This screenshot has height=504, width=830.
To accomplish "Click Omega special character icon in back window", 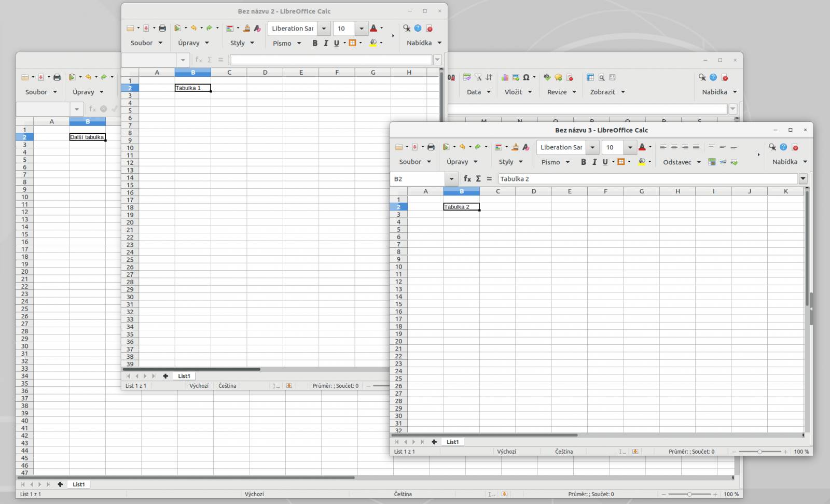I will pos(526,77).
